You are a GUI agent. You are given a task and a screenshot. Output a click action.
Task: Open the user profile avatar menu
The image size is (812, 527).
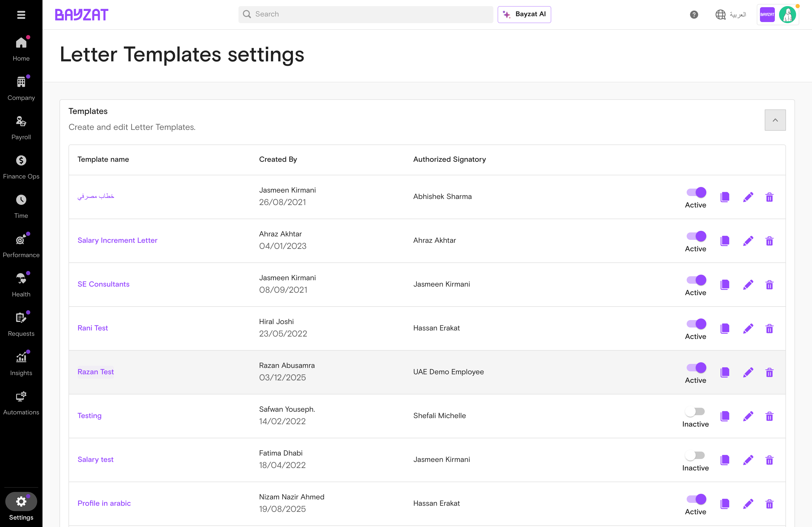click(787, 15)
